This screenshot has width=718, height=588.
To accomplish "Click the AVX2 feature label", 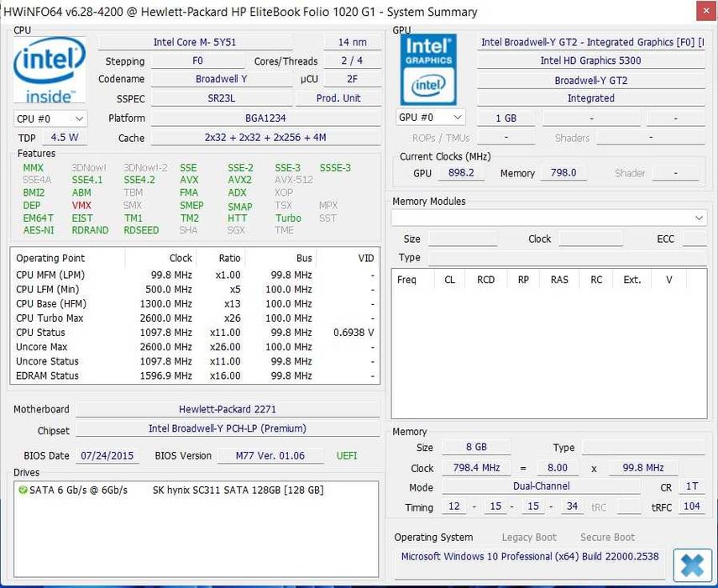I will [239, 180].
